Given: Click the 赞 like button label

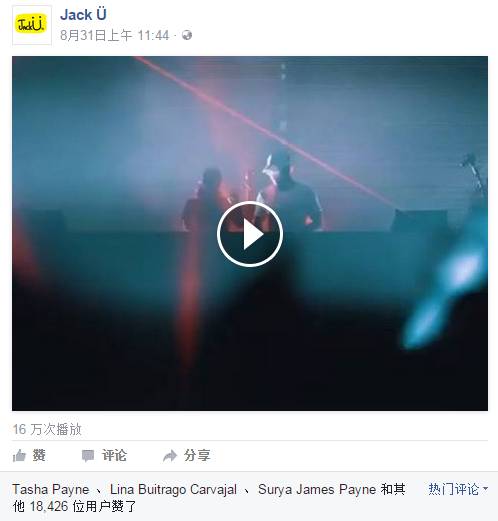Looking at the screenshot, I should point(39,455).
